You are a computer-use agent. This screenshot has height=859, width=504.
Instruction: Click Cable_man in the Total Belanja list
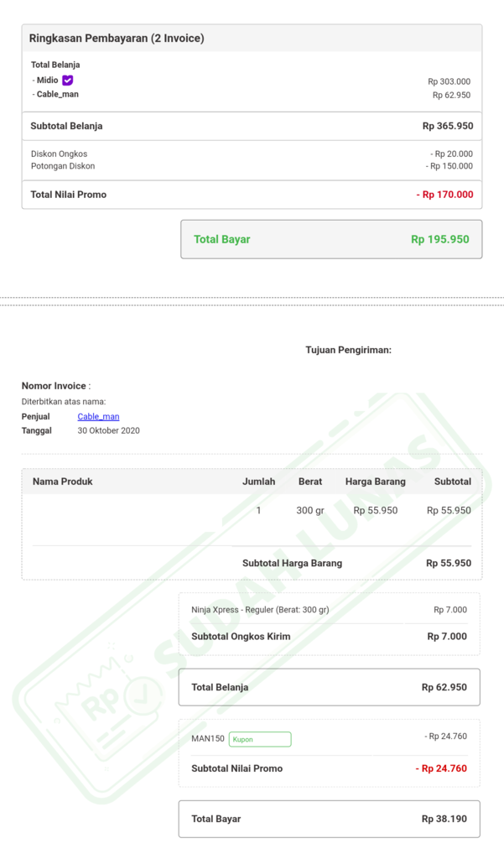tap(58, 95)
